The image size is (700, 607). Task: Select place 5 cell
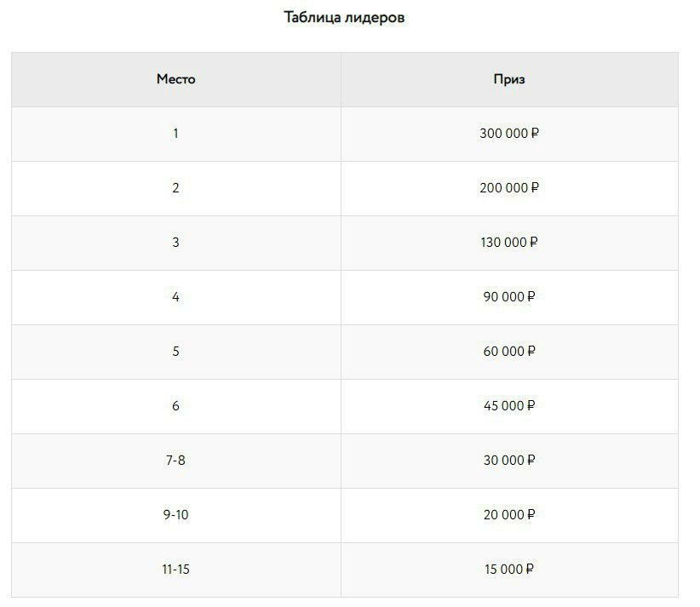[176, 352]
